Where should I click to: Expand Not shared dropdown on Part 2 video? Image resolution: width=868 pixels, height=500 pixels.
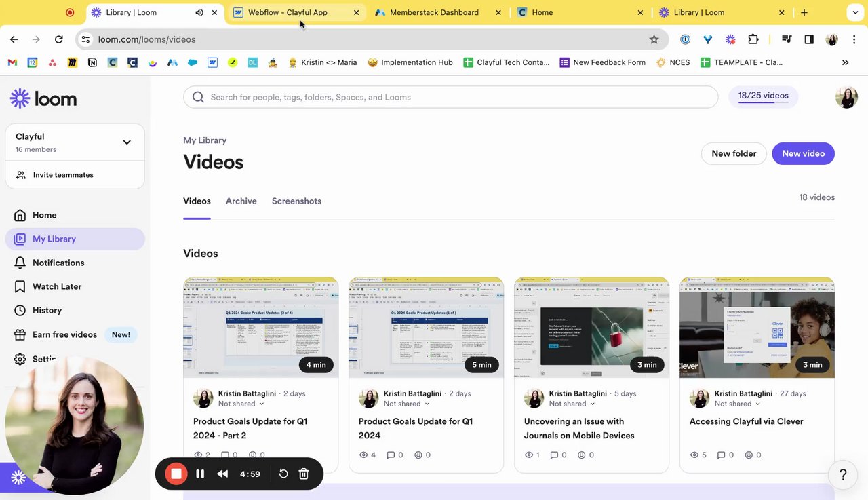coord(241,404)
